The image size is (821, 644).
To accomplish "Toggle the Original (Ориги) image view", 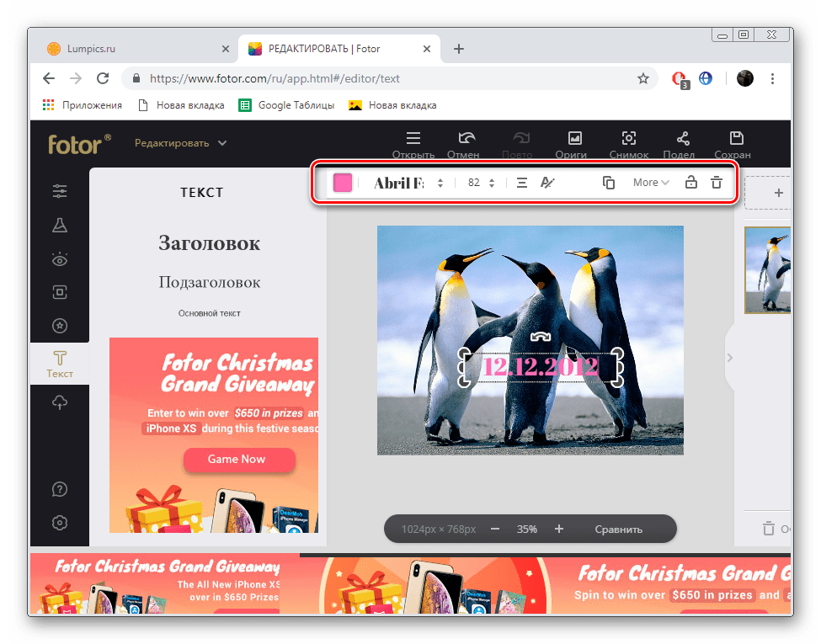I will click(x=574, y=144).
